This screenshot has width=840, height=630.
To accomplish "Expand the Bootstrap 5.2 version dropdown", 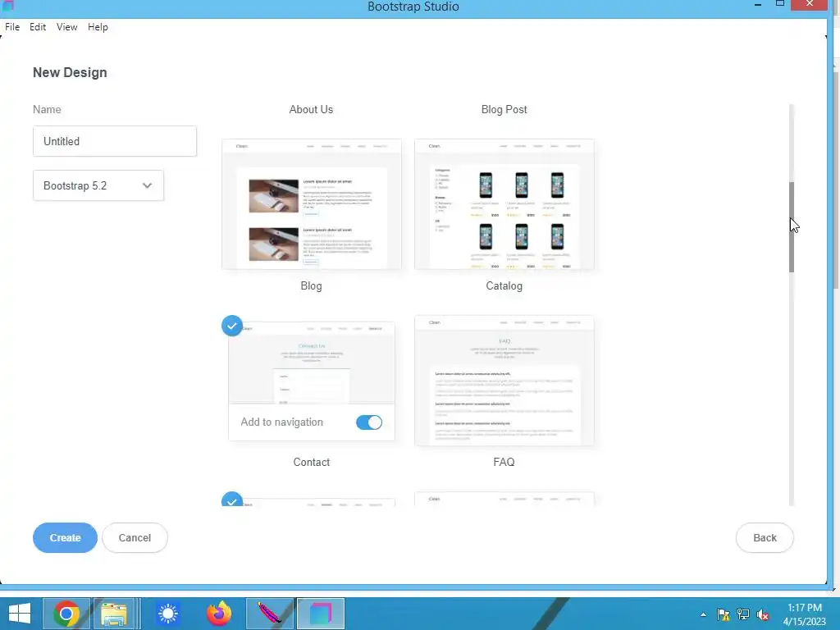I will 98,186.
